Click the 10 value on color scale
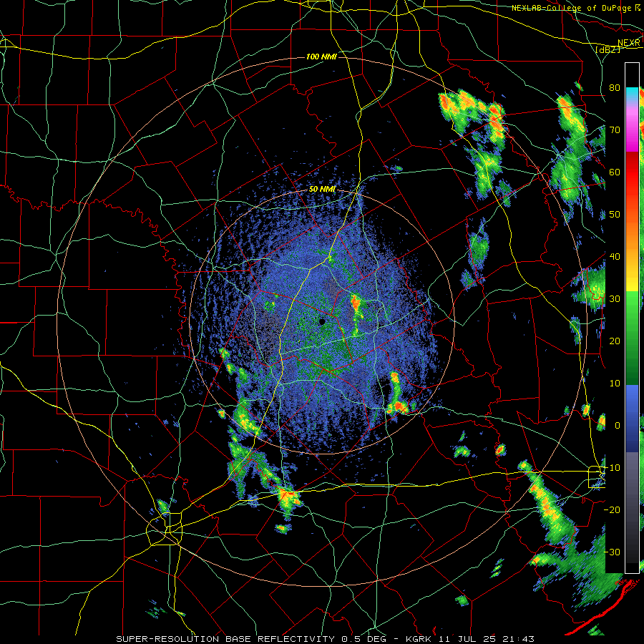Viewport: 644px width, 644px height. pos(615,384)
